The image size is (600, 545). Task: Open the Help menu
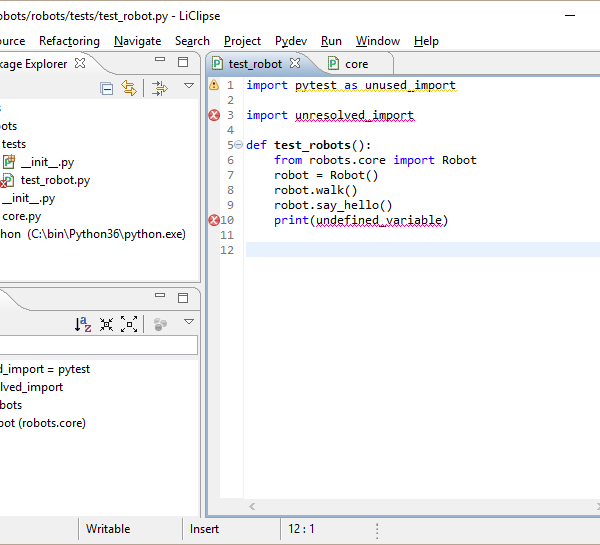[x=426, y=41]
